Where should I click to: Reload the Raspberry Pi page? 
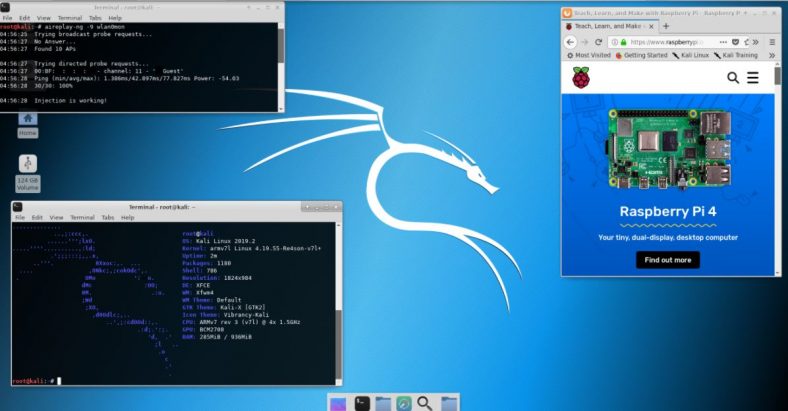tap(598, 42)
